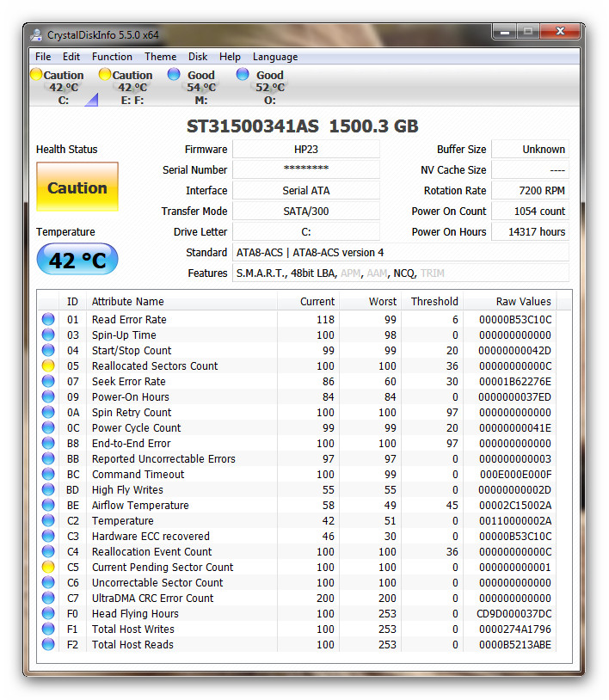Image resolution: width=609 pixels, height=700 pixels.
Task: Click the status orb for Total Host Writes
Action: (x=48, y=629)
